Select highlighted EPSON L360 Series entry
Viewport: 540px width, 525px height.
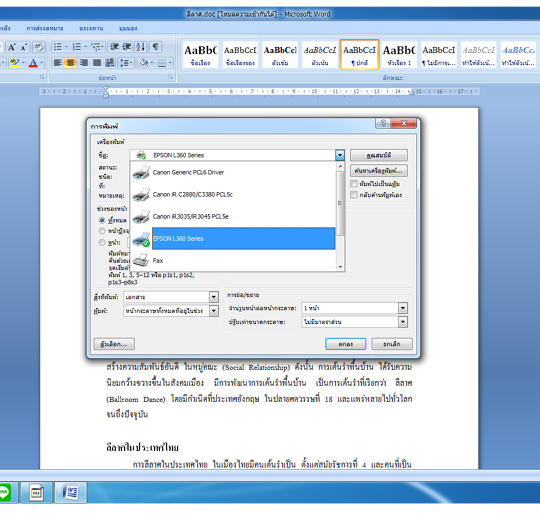[243, 238]
